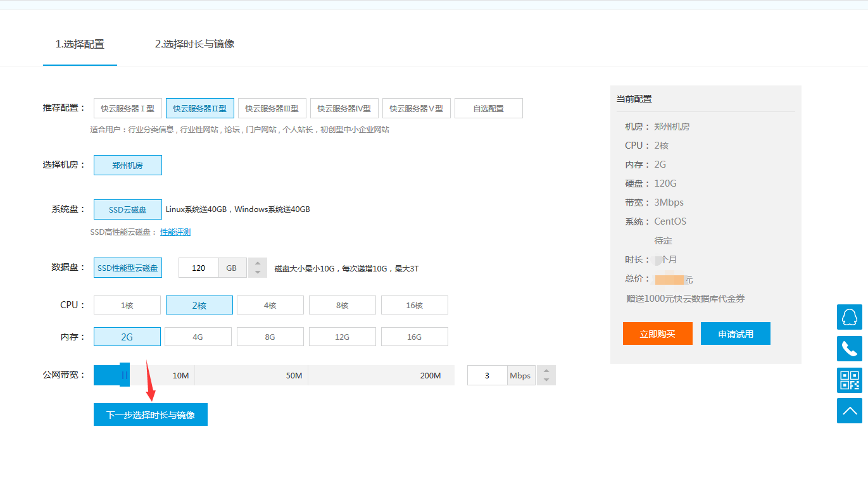
Task: Click the data disk size input field
Action: tap(199, 268)
